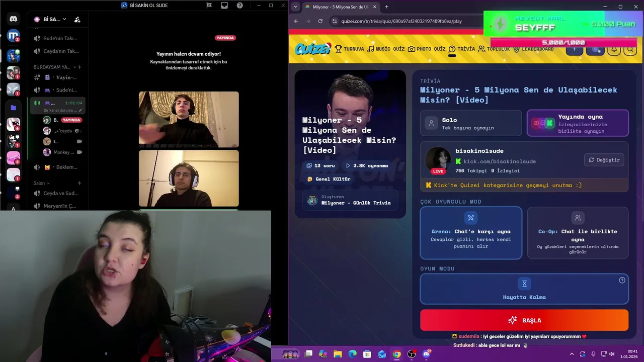Open the Topluluk menu

click(x=494, y=49)
